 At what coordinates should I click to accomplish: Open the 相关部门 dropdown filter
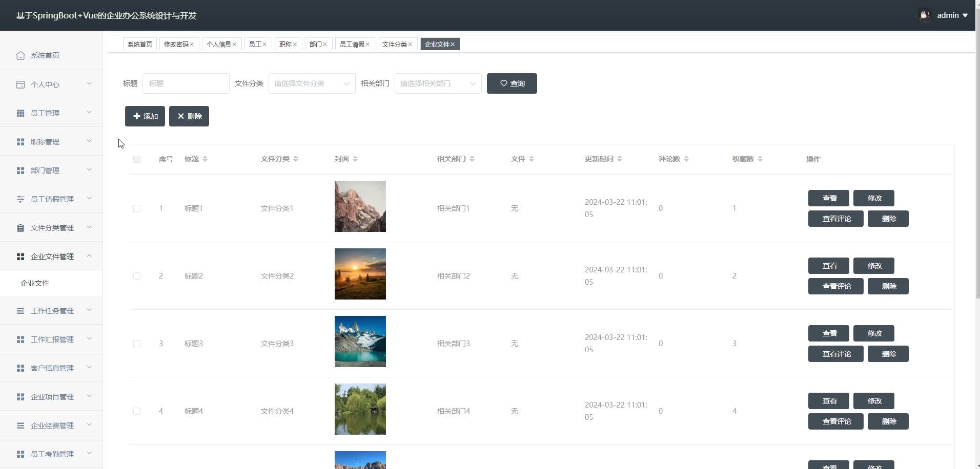(x=438, y=83)
